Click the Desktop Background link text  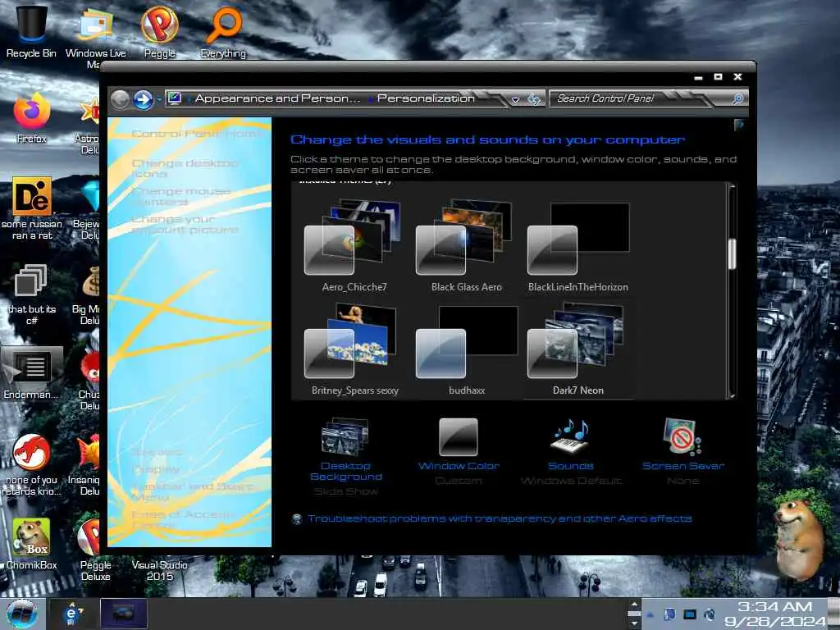pyautogui.click(x=346, y=472)
